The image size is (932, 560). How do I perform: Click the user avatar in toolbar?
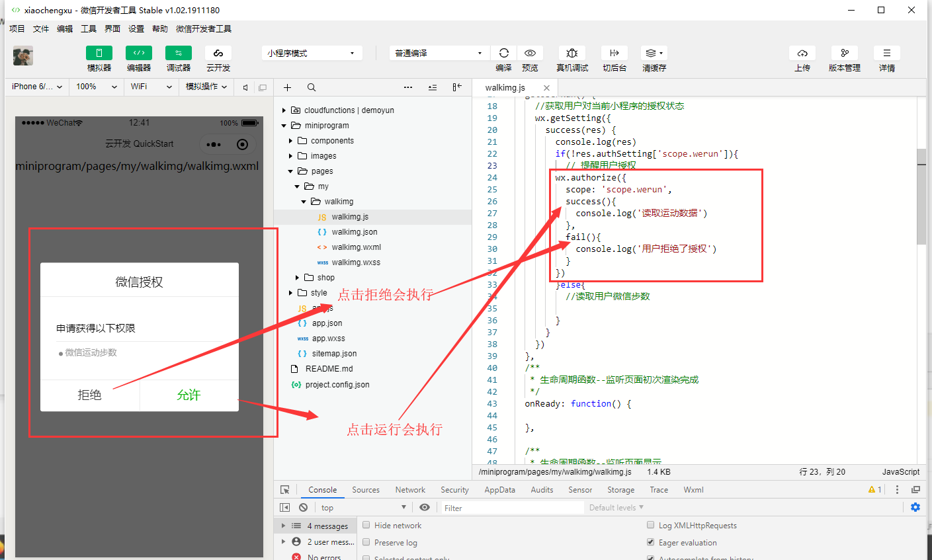pyautogui.click(x=23, y=56)
